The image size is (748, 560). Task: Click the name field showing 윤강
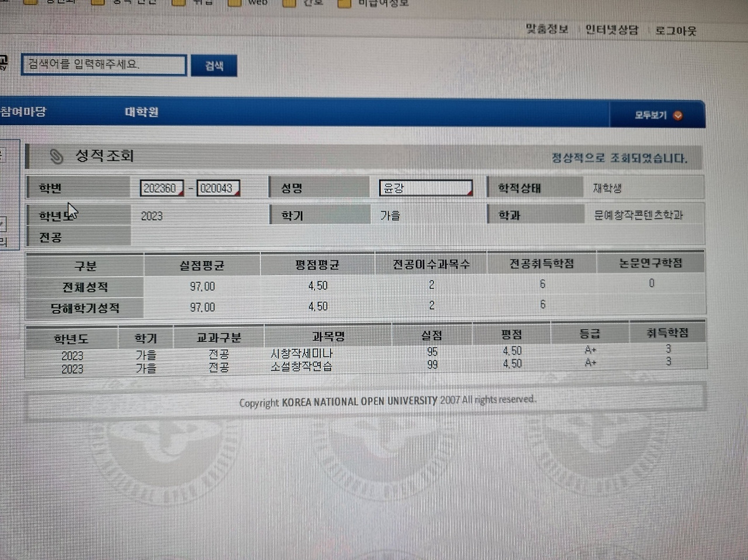click(421, 188)
